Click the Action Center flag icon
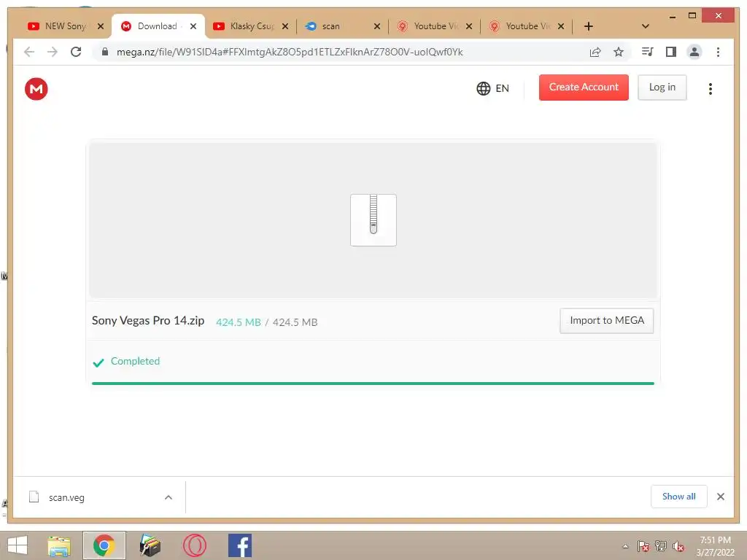Image resolution: width=747 pixels, height=560 pixels. click(x=643, y=546)
